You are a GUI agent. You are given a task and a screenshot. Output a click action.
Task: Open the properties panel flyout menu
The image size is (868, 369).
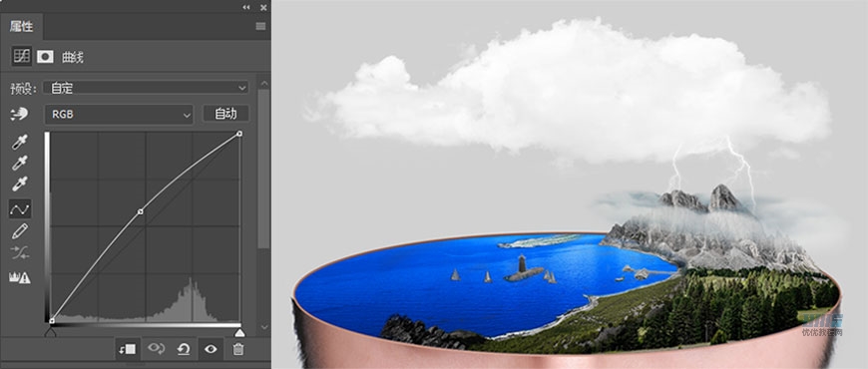pyautogui.click(x=260, y=27)
